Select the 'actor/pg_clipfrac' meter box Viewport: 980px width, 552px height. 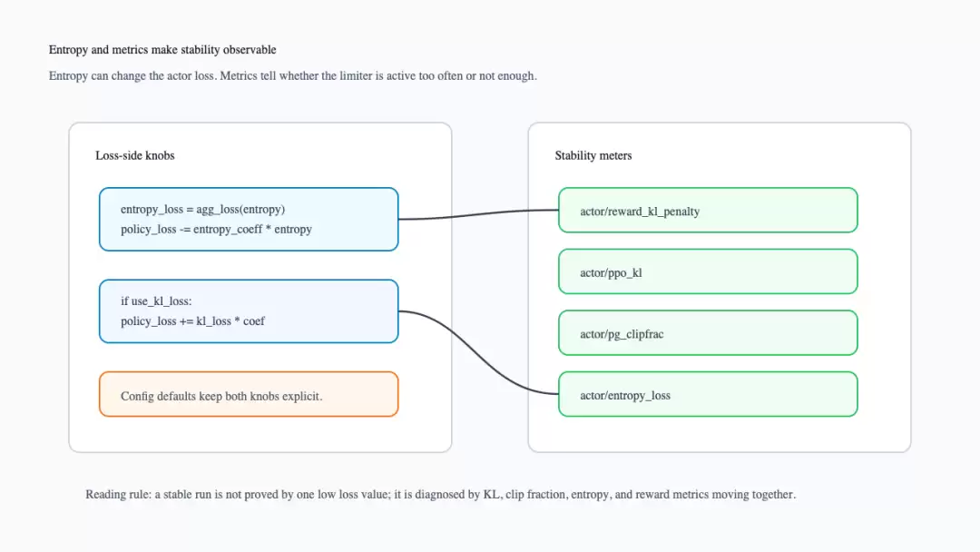click(x=708, y=333)
